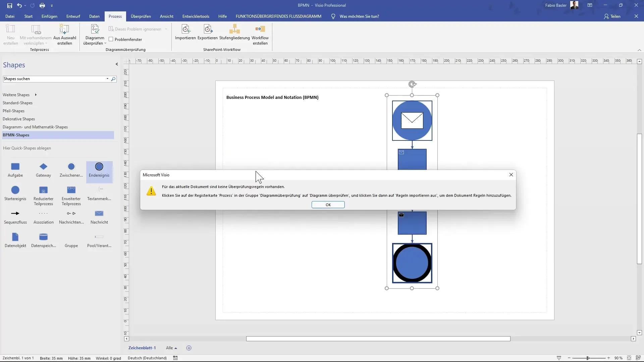
Task: Click the 90 % zoom level text
Action: [619, 358]
